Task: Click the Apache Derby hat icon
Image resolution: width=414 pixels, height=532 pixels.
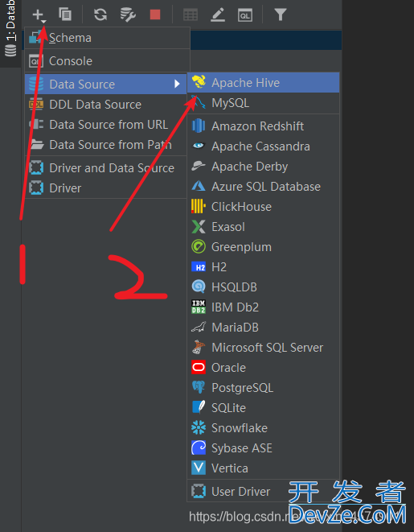Action: (199, 166)
